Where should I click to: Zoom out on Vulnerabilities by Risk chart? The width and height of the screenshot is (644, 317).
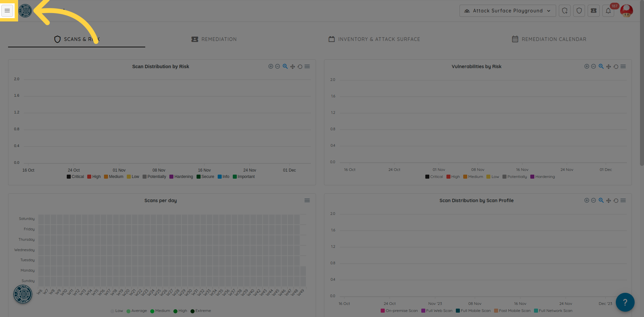pos(593,66)
